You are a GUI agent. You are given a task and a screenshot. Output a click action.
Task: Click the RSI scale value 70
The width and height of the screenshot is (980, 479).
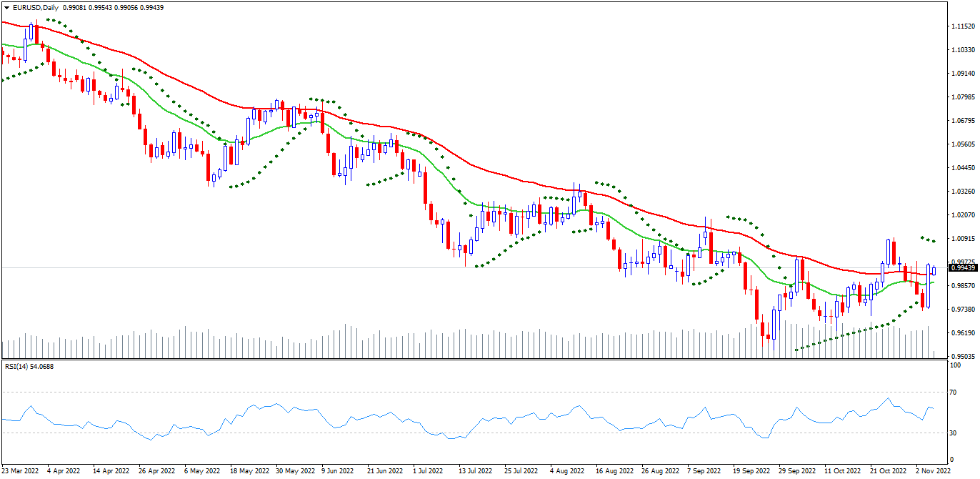(954, 392)
